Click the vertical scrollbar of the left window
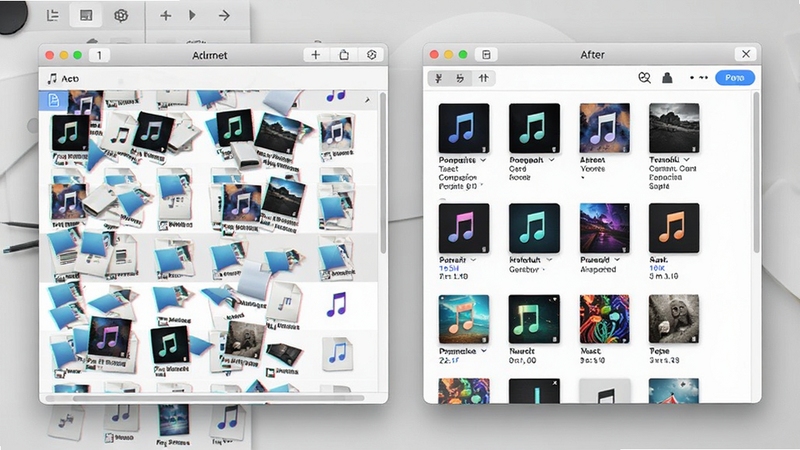 (x=383, y=173)
